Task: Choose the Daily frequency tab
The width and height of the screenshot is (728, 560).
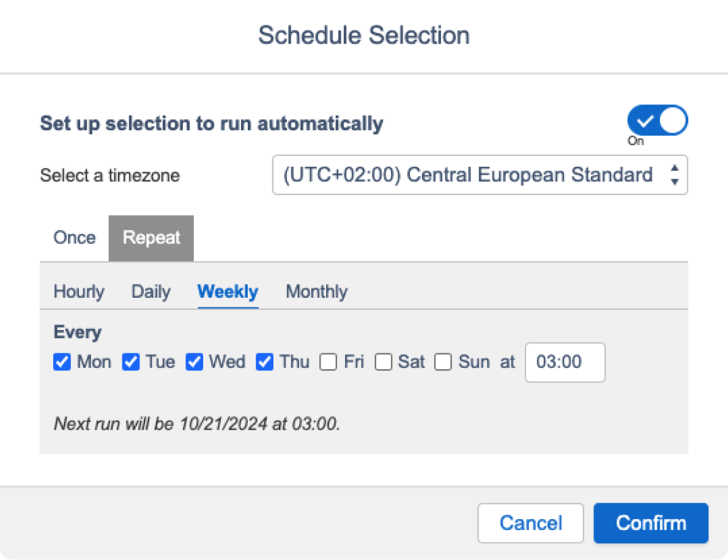Action: point(150,292)
